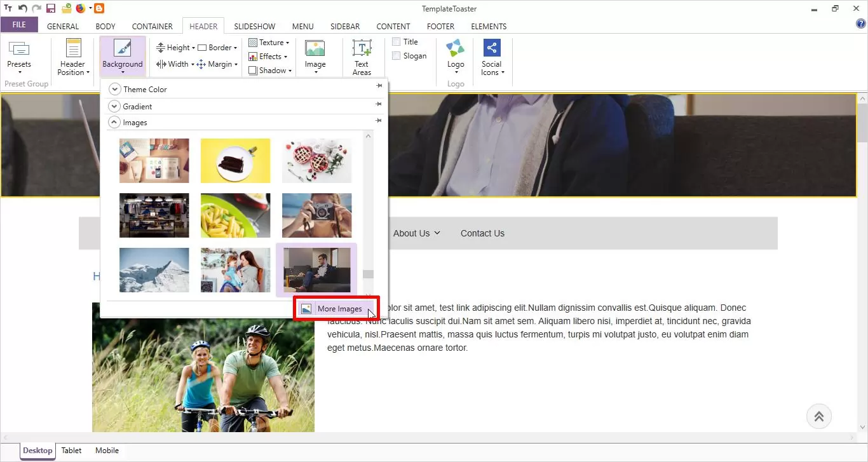Open the Logo options icon

[x=456, y=49]
